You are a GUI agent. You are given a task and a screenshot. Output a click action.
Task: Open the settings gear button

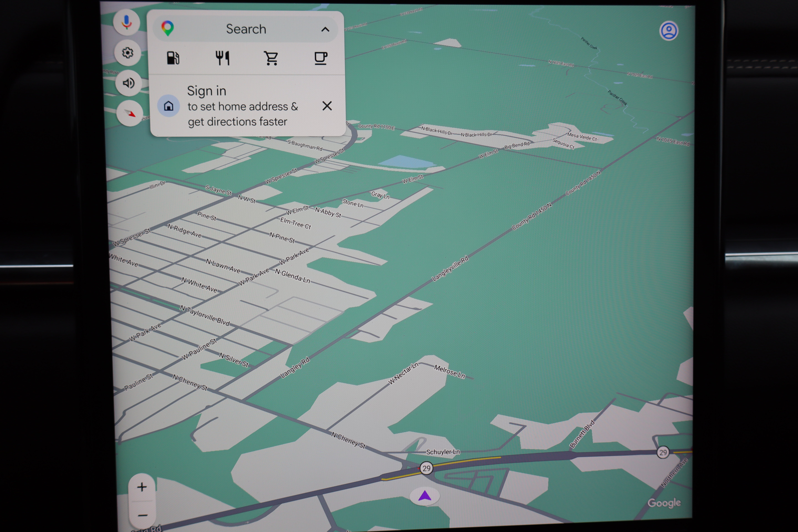(x=128, y=53)
